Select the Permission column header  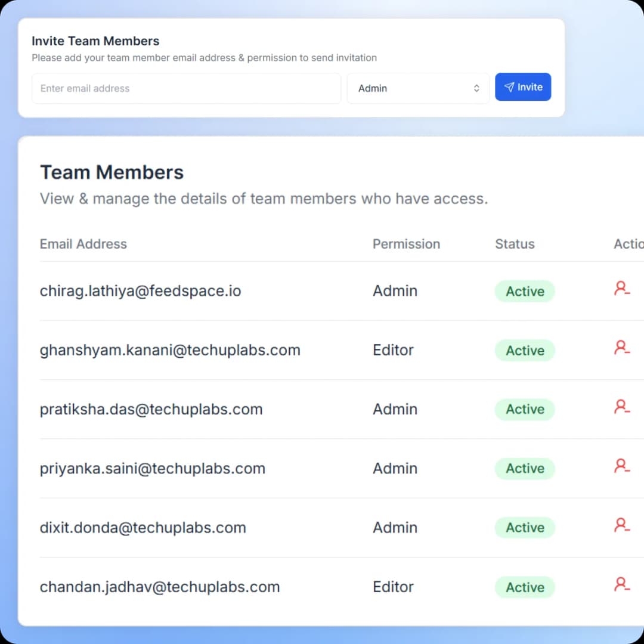[406, 244]
